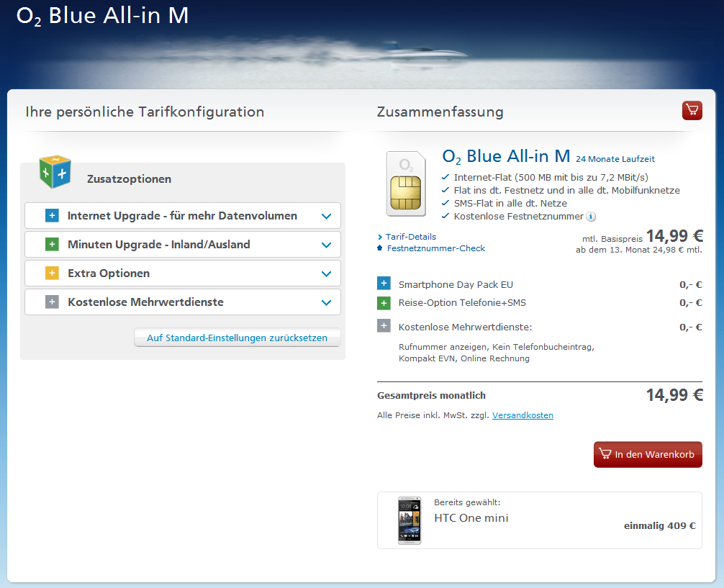Open Internet Upgrade - für mehr Datenvolumen section
This screenshot has width=724, height=588.
coord(183,216)
